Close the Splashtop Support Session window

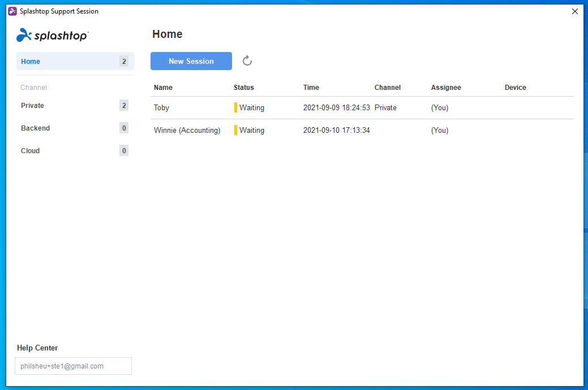point(574,11)
